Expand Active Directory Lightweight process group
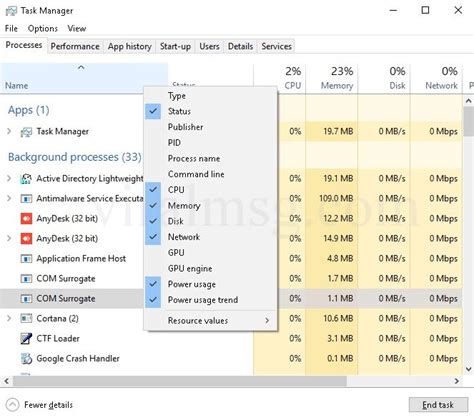Image resolution: width=474 pixels, height=420 pixels. pos(9,179)
